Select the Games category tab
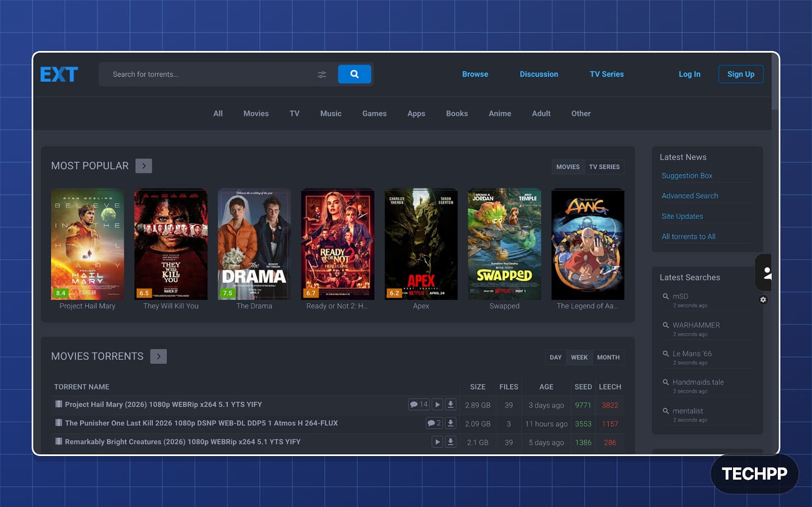Image resolution: width=812 pixels, height=507 pixels. point(374,113)
